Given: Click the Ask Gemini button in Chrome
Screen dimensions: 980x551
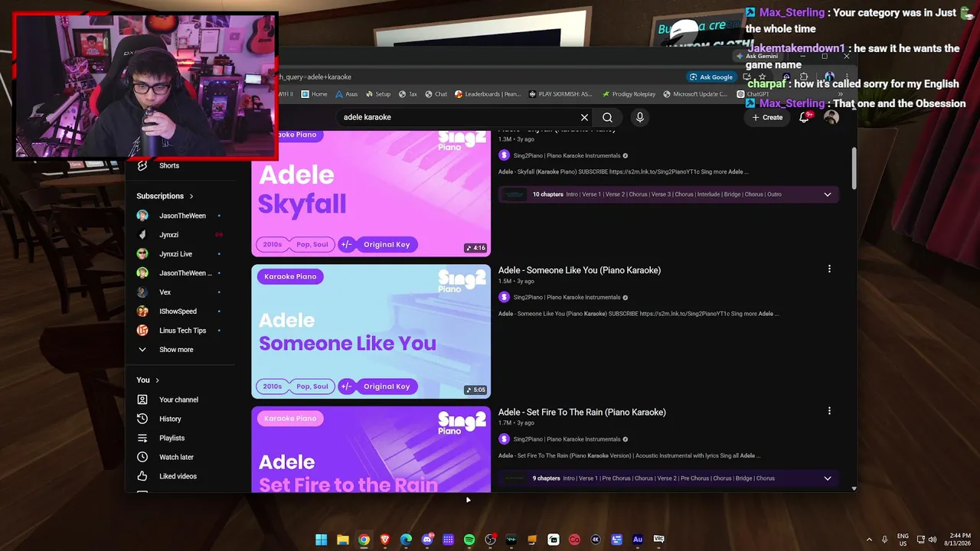Looking at the screenshot, I should 757,56.
